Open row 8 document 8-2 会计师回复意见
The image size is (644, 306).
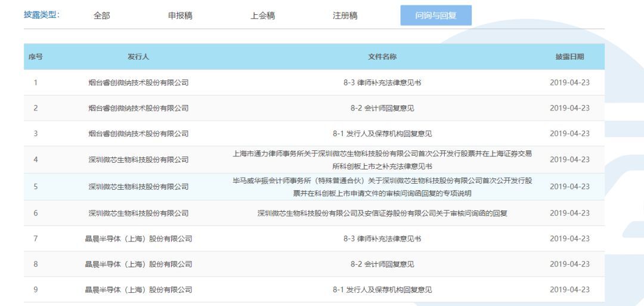(382, 264)
